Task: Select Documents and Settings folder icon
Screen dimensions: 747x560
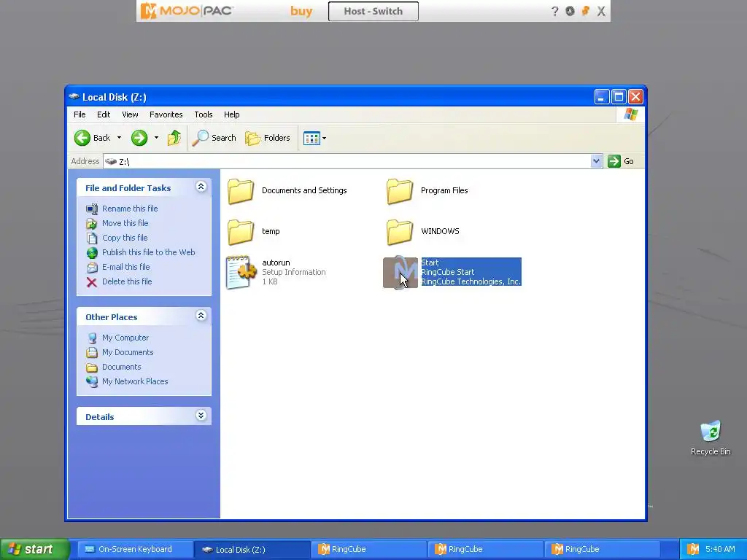Action: pos(241,192)
